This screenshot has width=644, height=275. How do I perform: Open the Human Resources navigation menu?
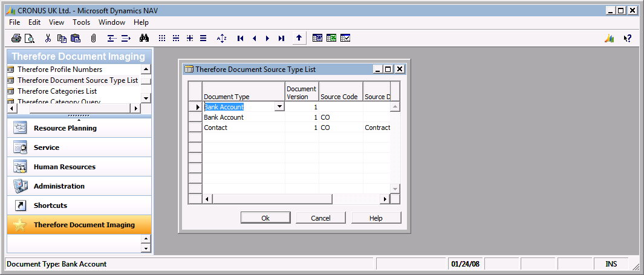(79, 167)
